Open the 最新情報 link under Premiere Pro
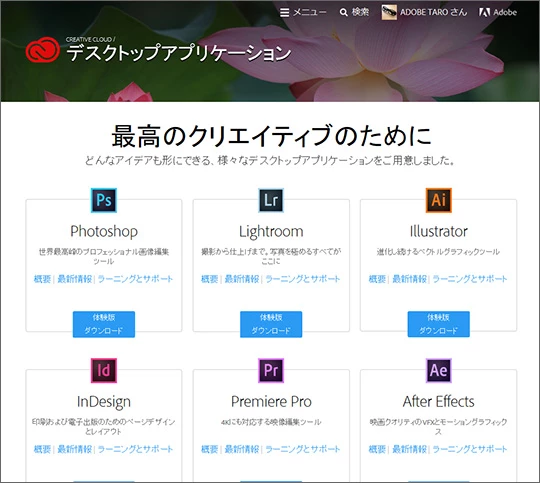 (242, 449)
